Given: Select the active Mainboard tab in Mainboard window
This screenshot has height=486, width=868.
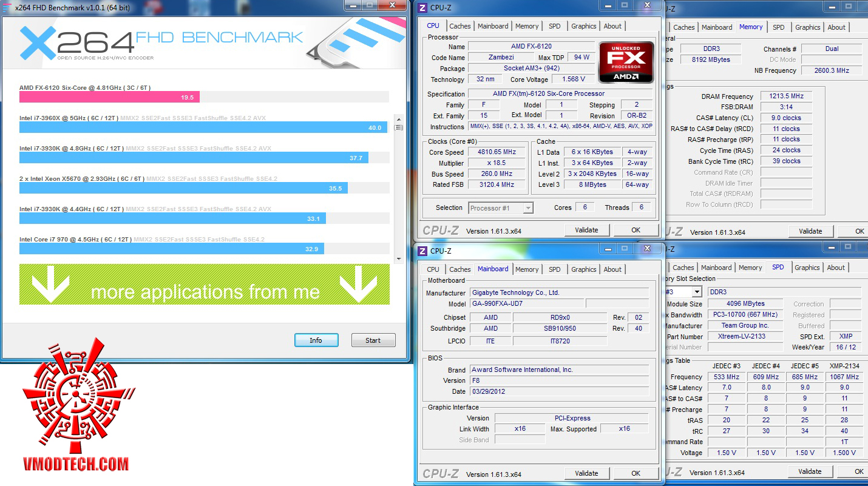Looking at the screenshot, I should [493, 269].
